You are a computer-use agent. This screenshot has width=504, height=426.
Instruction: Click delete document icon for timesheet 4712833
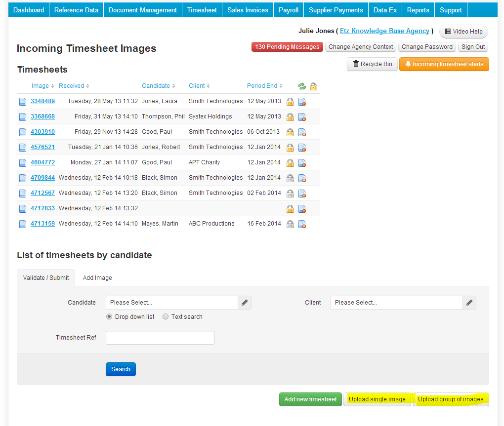click(x=302, y=209)
